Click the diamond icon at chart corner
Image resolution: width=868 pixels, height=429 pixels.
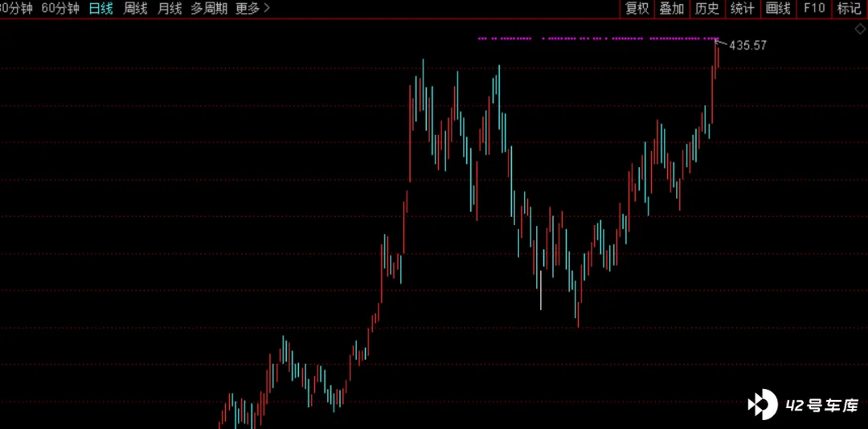(860, 30)
